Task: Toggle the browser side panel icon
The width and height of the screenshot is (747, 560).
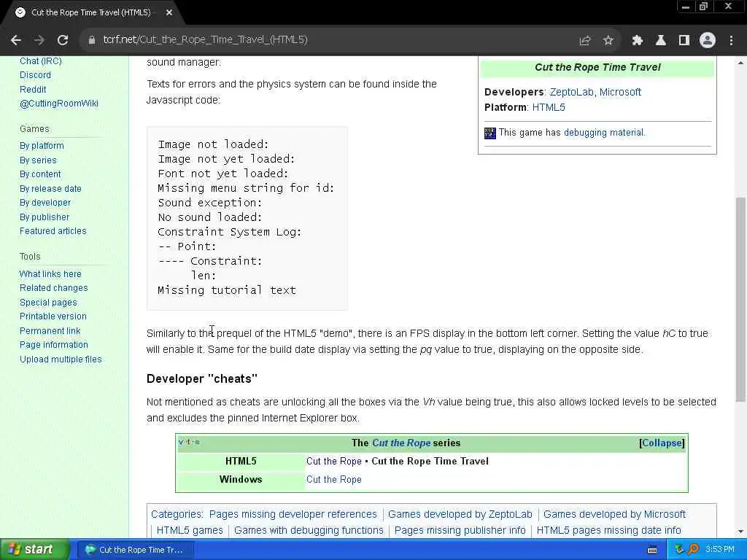Action: pyautogui.click(x=684, y=41)
